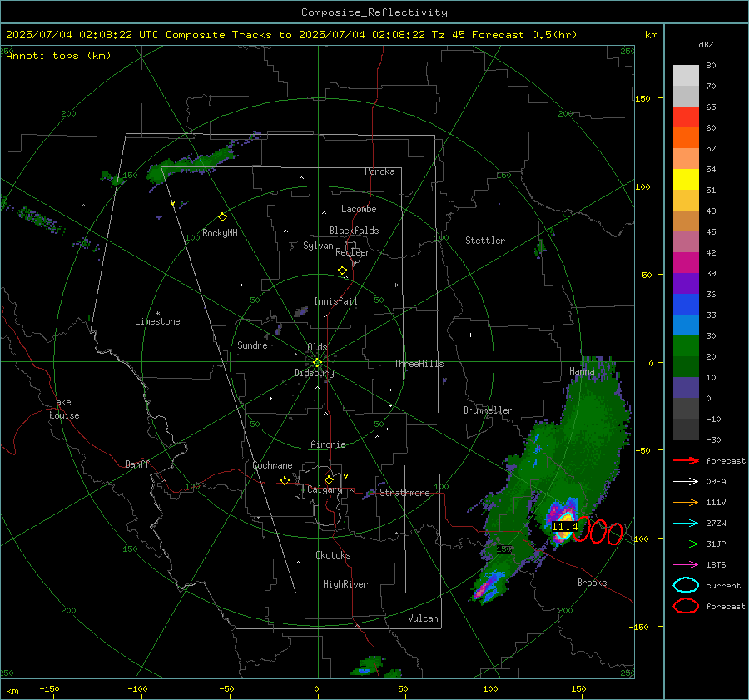Click the UTC timestamp header text
Viewport: 749px width, 700px height.
(291, 35)
